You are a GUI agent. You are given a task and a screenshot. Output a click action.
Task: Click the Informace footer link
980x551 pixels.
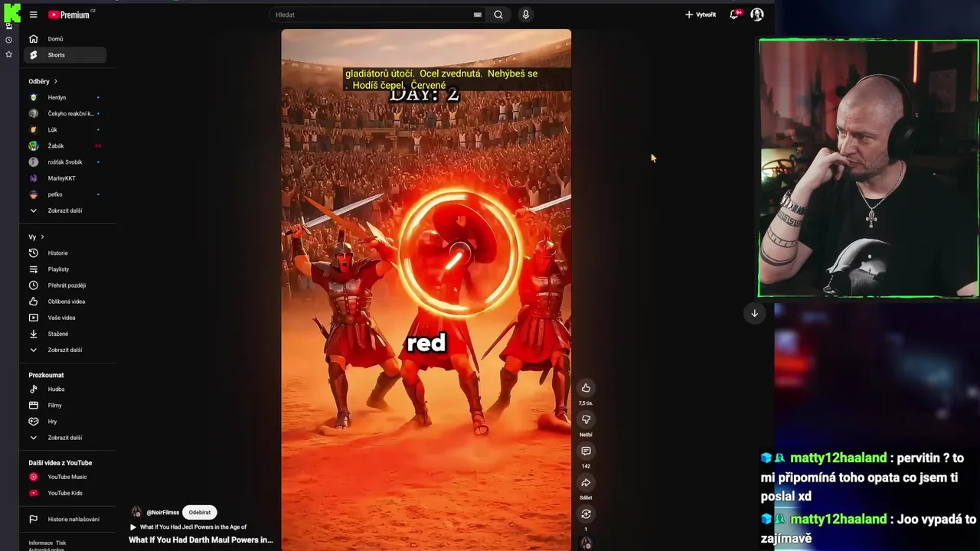pos(41,543)
